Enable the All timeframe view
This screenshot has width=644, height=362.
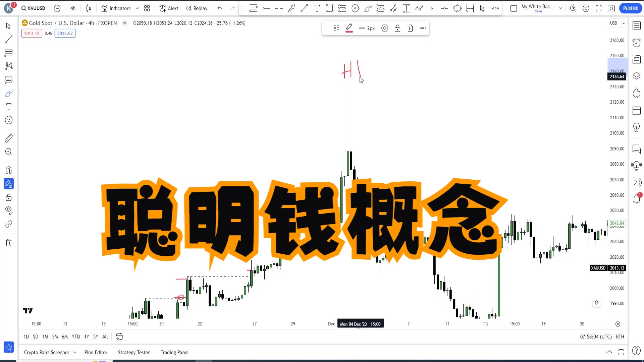(x=105, y=337)
